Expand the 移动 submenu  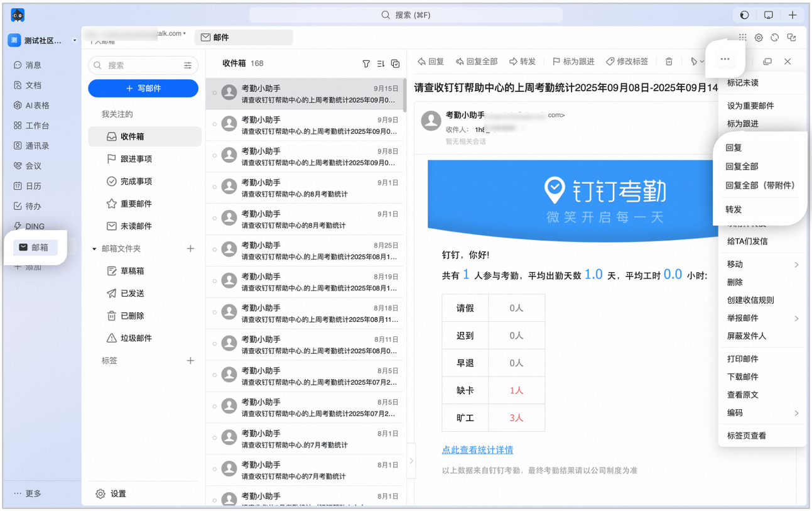pyautogui.click(x=796, y=265)
